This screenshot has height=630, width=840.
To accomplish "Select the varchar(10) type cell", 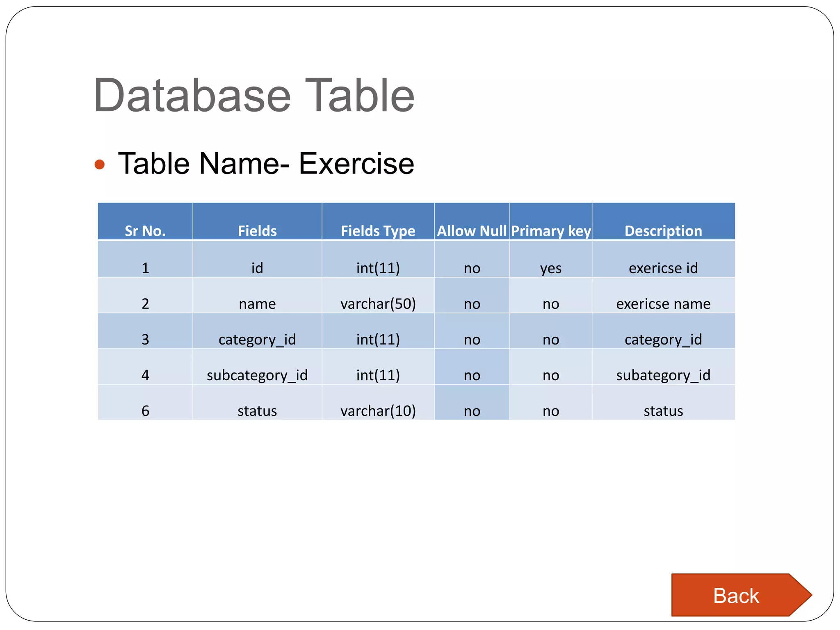I will tap(378, 411).
